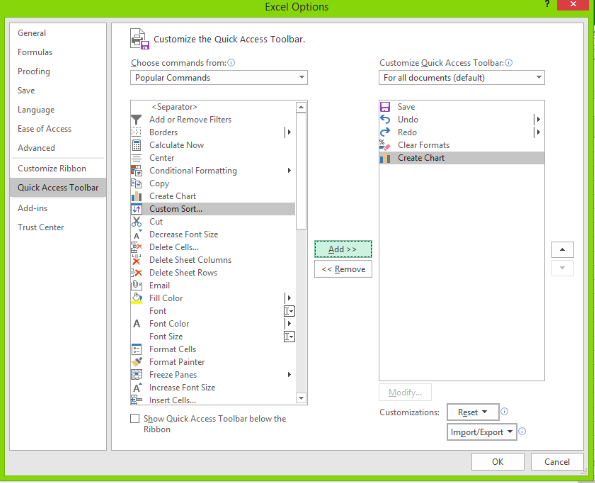Click the Delete Sheet Rows icon
The image size is (595, 483).
tap(136, 272)
